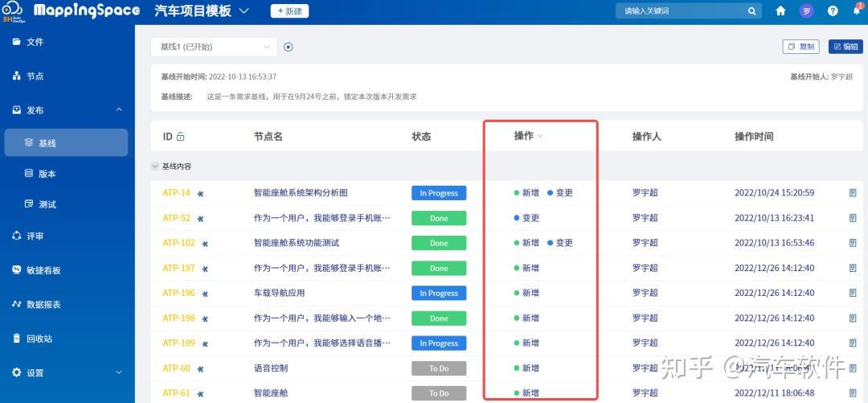
Task: Open the 汽车项目模板 project dropdown
Action: tap(202, 11)
